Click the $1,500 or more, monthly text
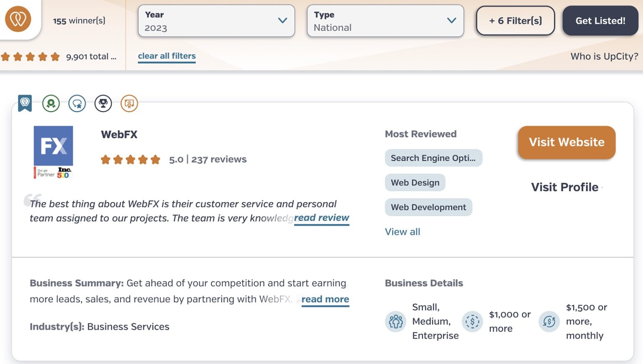Viewport: 643px width, 364px height. (586, 321)
